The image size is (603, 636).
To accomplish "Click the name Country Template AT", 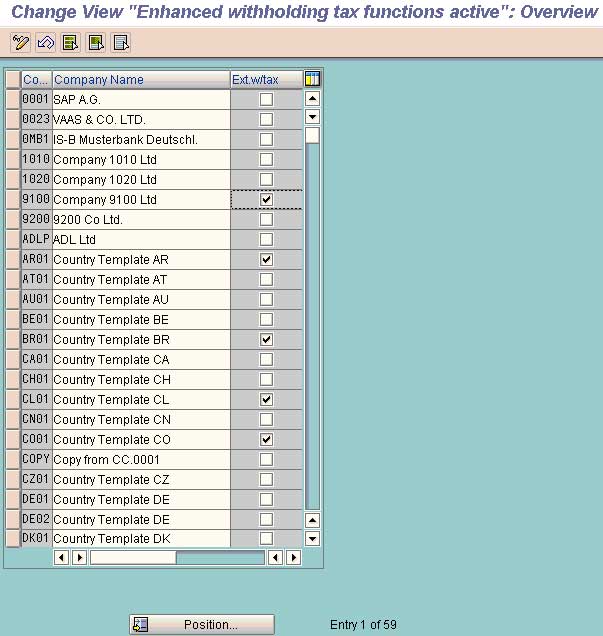I will 141,279.
